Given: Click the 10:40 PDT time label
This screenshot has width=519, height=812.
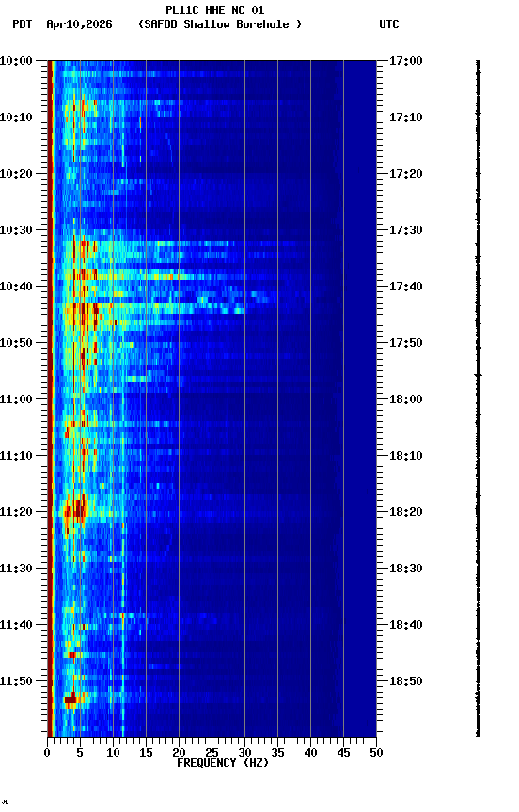Looking at the screenshot, I should tap(16, 287).
